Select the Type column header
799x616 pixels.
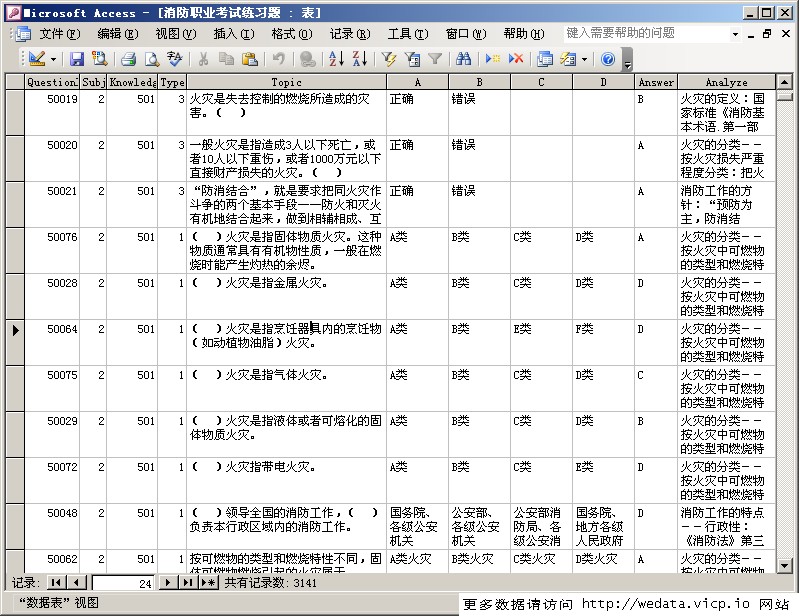[172, 82]
